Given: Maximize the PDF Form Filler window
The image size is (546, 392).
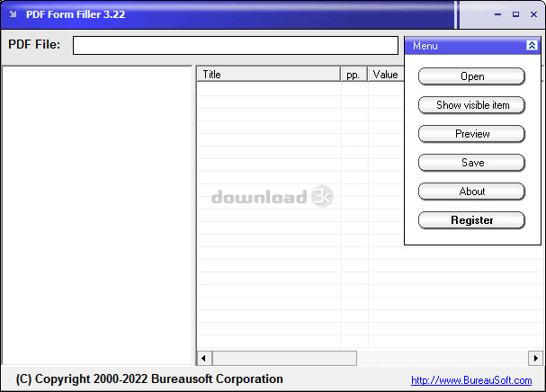Looking at the screenshot, I should tap(515, 14).
